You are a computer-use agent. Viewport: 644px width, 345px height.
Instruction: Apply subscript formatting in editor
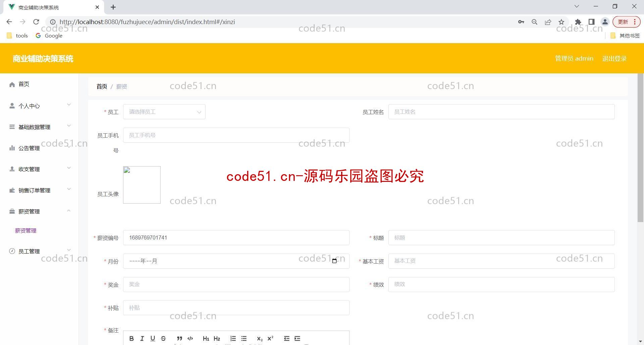pos(260,338)
